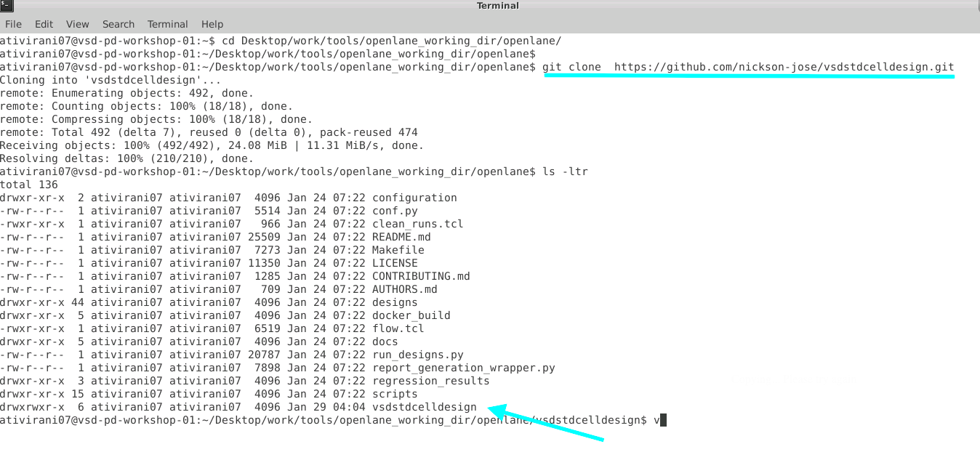980x452 pixels.
Task: Click the LICENSE file entry
Action: tap(393, 263)
